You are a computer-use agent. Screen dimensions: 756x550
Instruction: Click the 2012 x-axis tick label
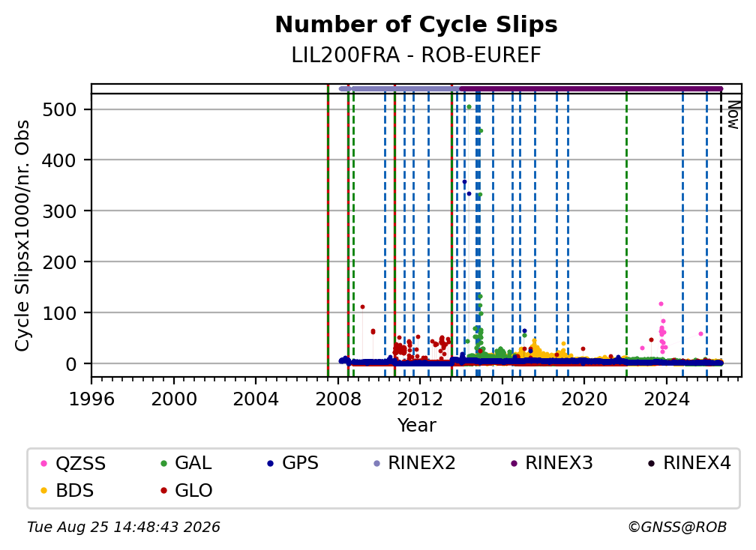click(420, 399)
